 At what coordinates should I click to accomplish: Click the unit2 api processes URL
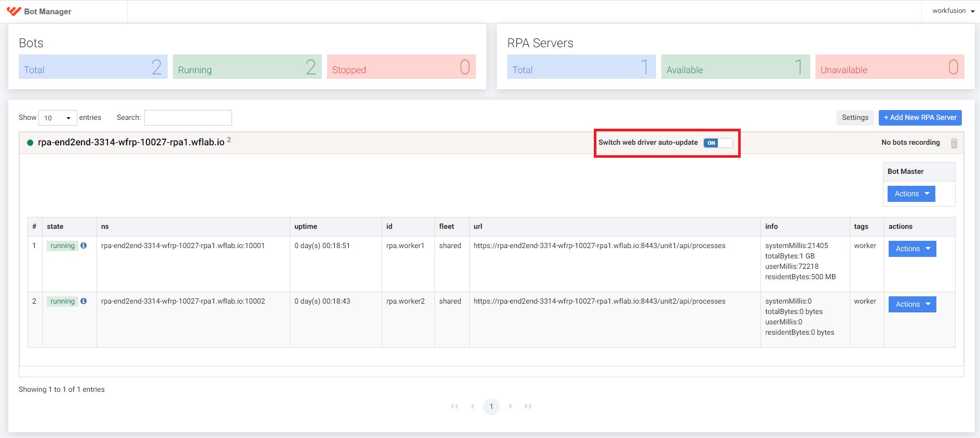pyautogui.click(x=600, y=301)
